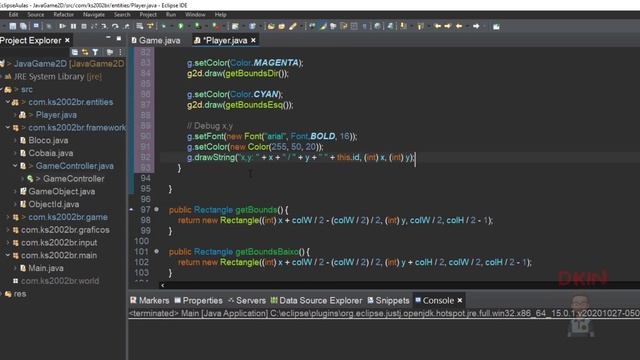Click the editor horizontal scrollbar left arrow

162,285
